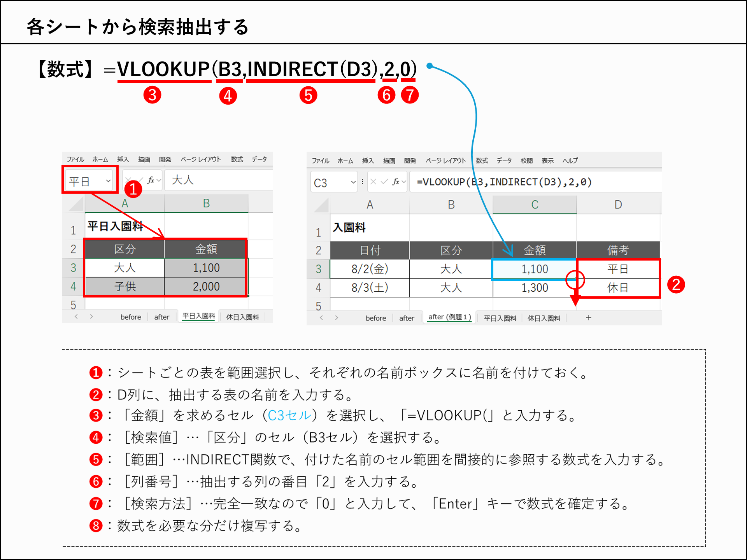Click the 備考 header cell
Viewport: 747px width, 560px height.
pyautogui.click(x=618, y=250)
